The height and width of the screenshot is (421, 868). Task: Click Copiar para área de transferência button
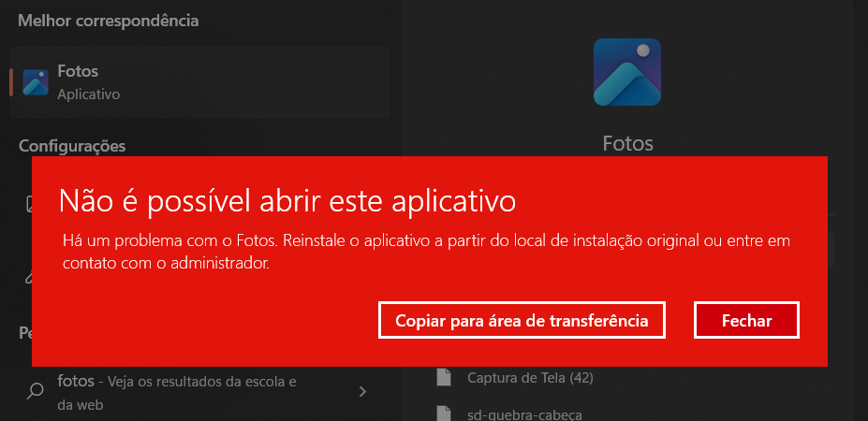coord(522,320)
